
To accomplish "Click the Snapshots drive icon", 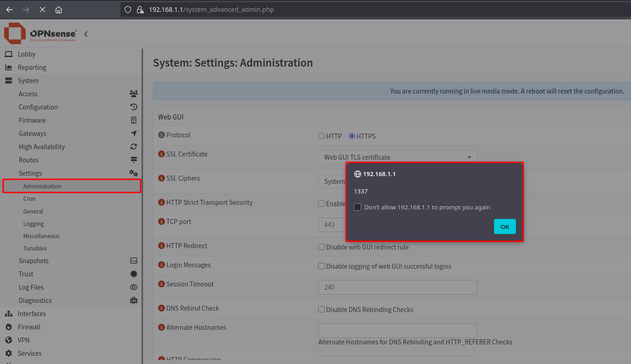I will click(134, 260).
